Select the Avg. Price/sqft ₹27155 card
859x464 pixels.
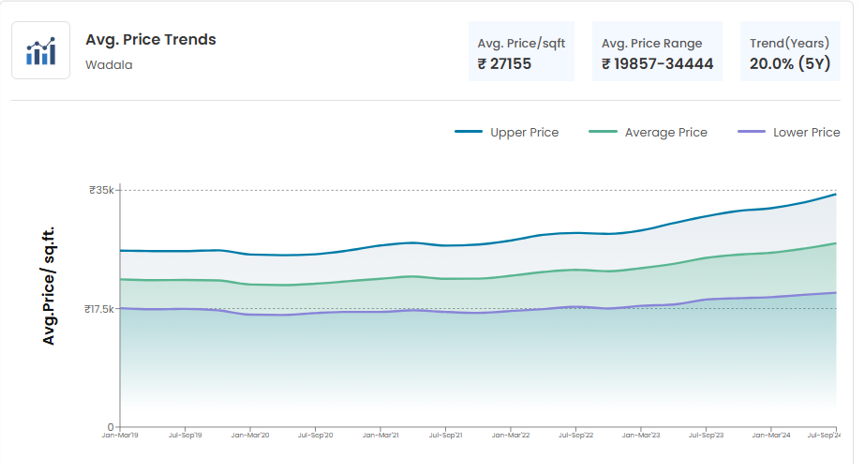pyautogui.click(x=521, y=52)
